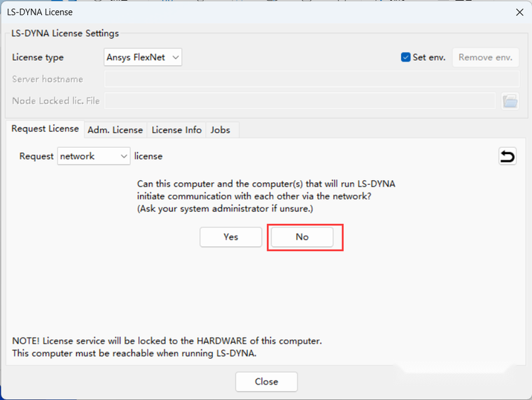Open the Request network dropdown
The image size is (532, 400).
click(x=94, y=156)
